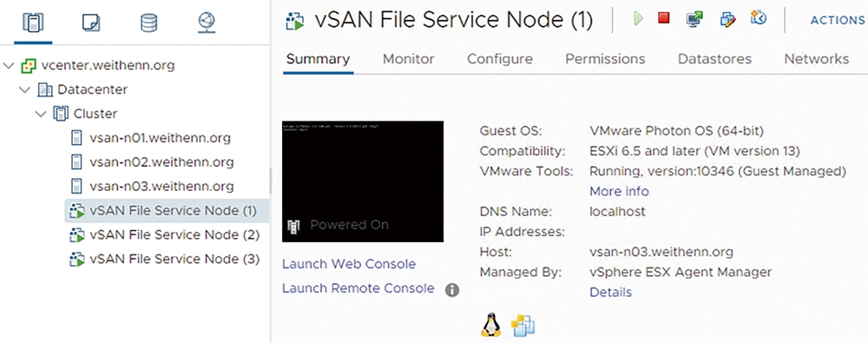Open the Configure tab
Viewport: 868px width, 343px height.
[500, 59]
